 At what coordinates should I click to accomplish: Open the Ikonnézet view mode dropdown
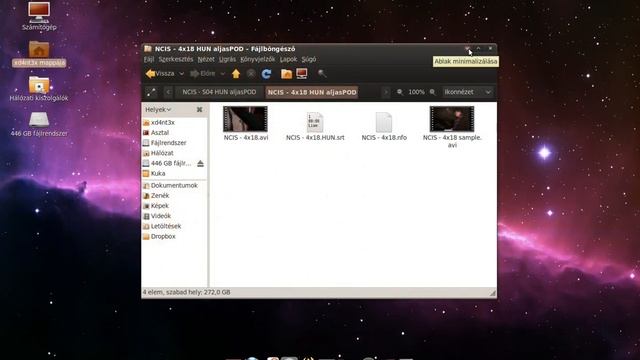(467, 92)
